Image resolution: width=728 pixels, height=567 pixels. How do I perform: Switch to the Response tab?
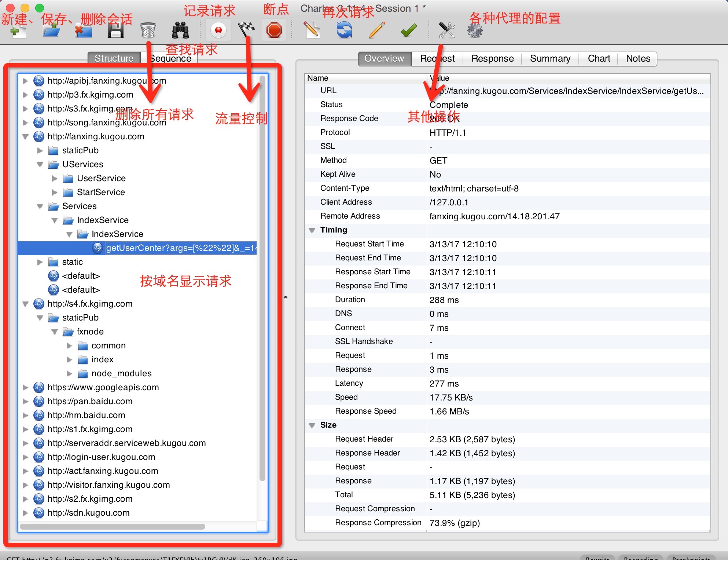(x=492, y=59)
